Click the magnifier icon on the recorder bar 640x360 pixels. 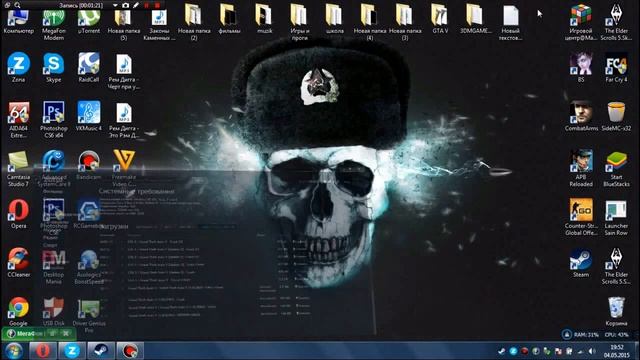click(x=17, y=5)
